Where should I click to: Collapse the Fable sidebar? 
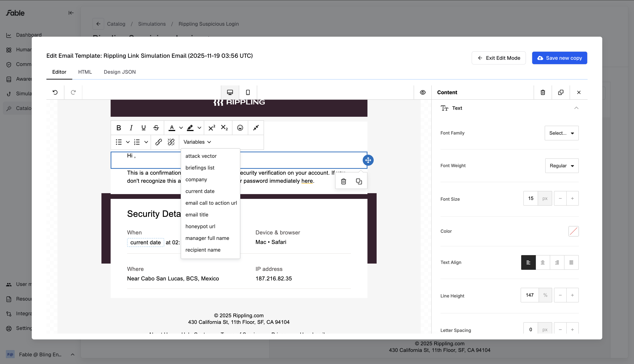71,13
